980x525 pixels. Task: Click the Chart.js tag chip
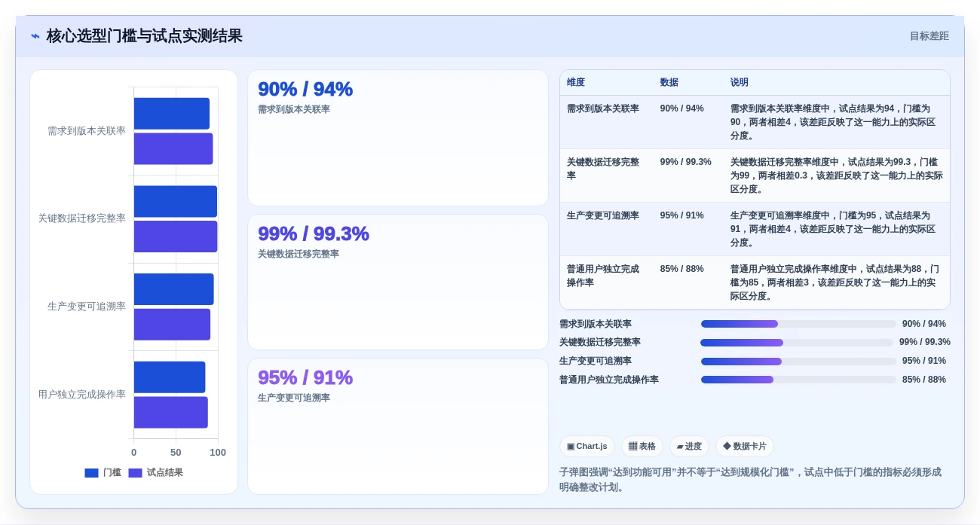586,446
